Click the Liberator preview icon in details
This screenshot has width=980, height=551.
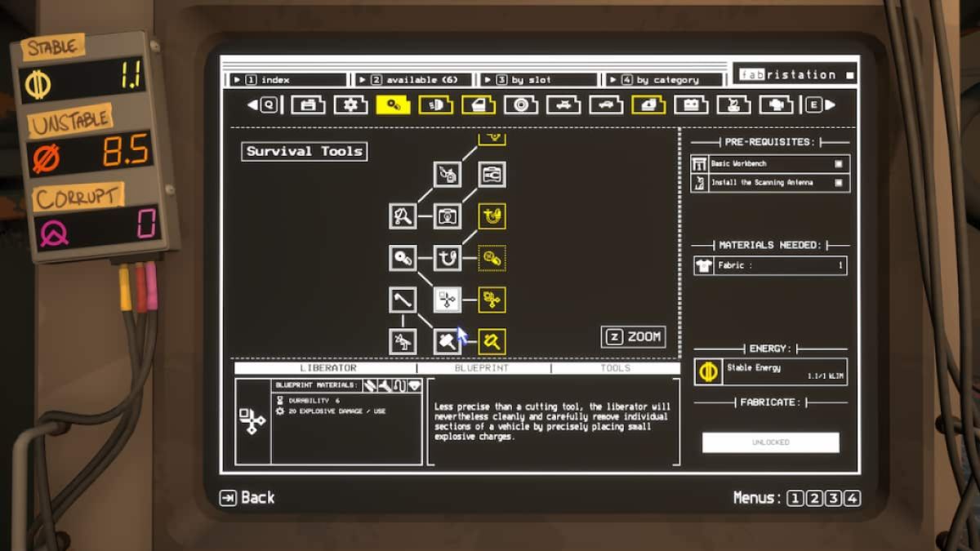click(252, 421)
